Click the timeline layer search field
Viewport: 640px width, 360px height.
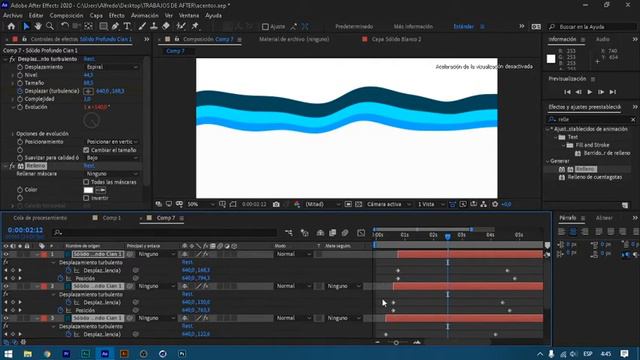(x=165, y=233)
